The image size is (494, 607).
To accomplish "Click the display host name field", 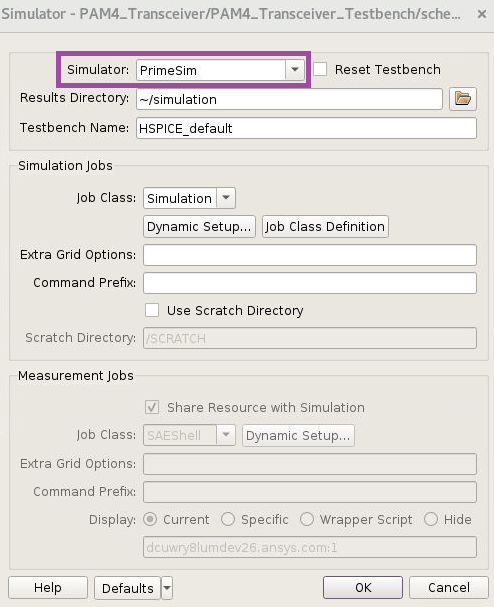I will click(x=310, y=547).
